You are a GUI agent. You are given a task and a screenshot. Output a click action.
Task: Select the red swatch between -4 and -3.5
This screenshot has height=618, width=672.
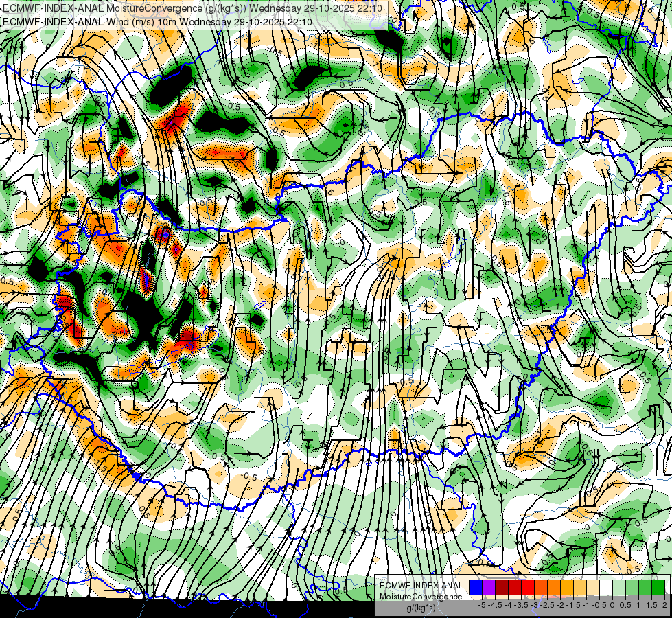pos(515,588)
